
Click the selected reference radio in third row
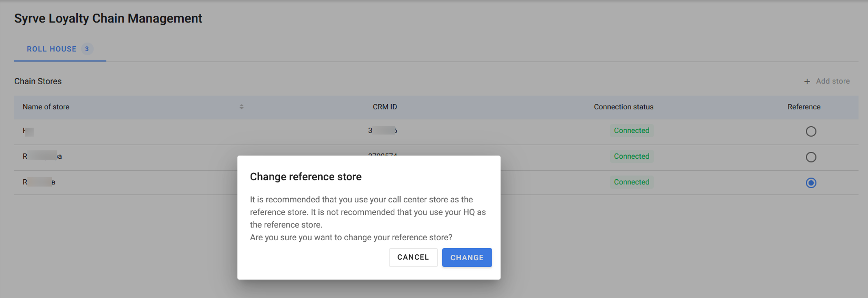coord(811,183)
